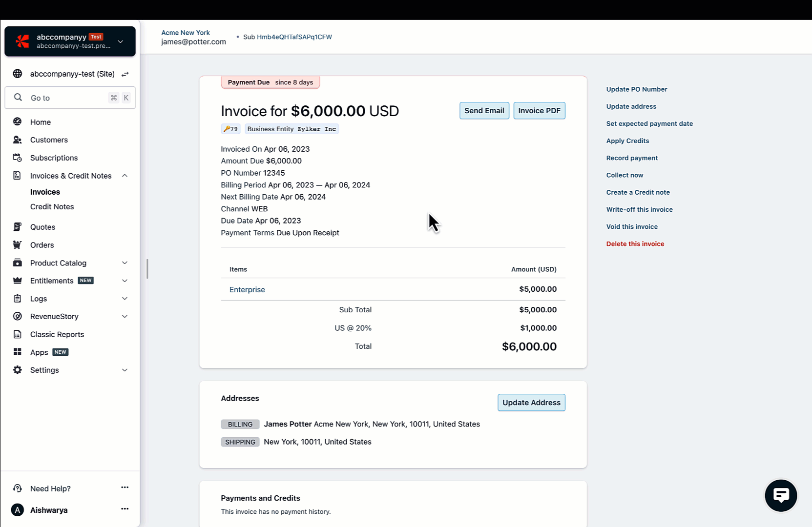The height and width of the screenshot is (527, 812).
Task: Open the abccompanyy account switcher dropdown
Action: tap(120, 41)
